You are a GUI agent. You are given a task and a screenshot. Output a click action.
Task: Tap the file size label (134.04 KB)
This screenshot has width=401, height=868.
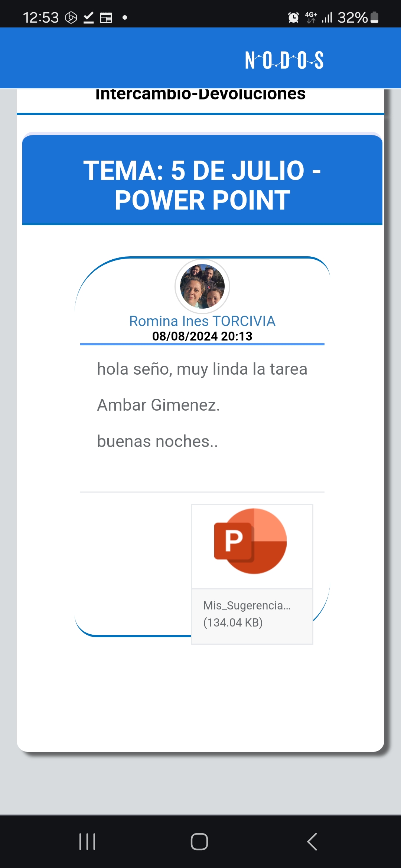coord(233,622)
